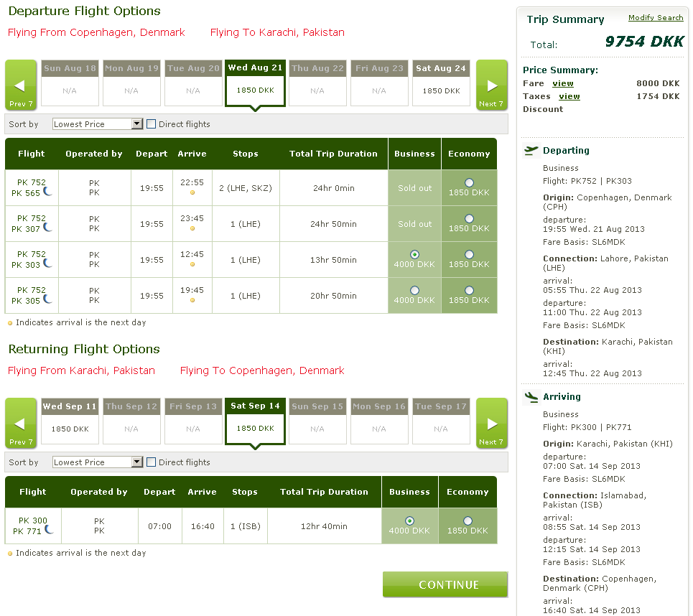Viewport: 693px width, 616px height.
Task: Select Business 4000 DKK for PK 305 flight
Action: pyautogui.click(x=414, y=291)
